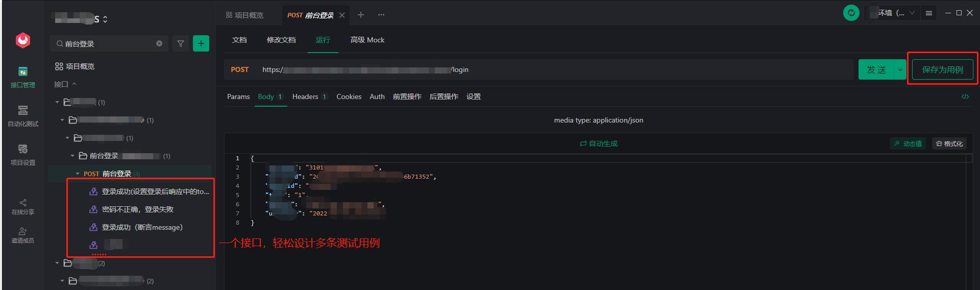This screenshot has height=290, width=980.
Task: Select the green refresh sync icon
Action: click(851, 13)
